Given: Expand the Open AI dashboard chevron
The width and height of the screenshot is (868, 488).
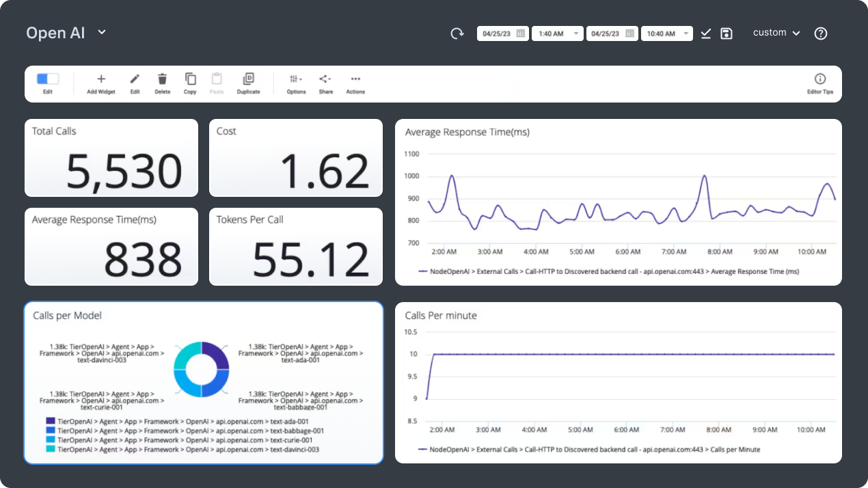Looking at the screenshot, I should (x=102, y=32).
